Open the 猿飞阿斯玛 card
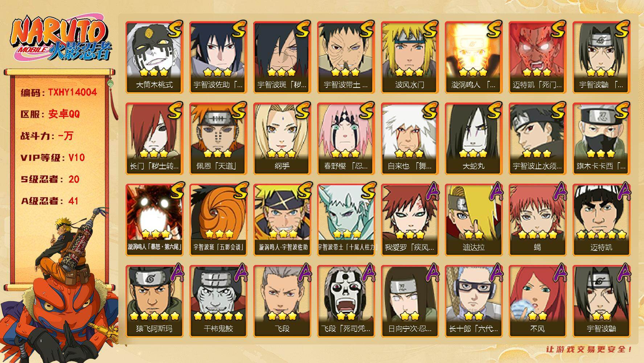The height and width of the screenshot is (363, 644). [154, 301]
